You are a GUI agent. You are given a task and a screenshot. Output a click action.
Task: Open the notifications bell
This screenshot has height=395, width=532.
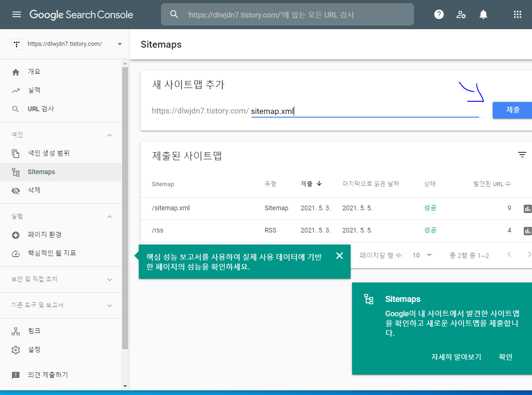(483, 14)
